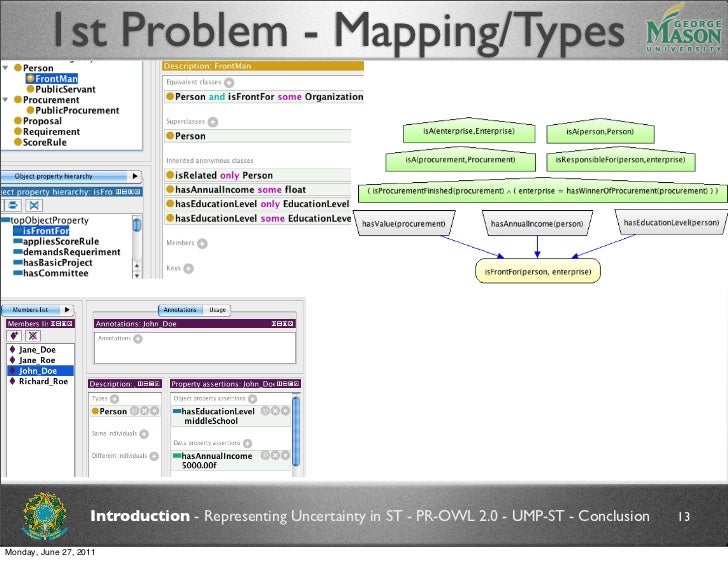This screenshot has height=561, width=728.
Task: Select the FrontMan class
Action: point(56,78)
